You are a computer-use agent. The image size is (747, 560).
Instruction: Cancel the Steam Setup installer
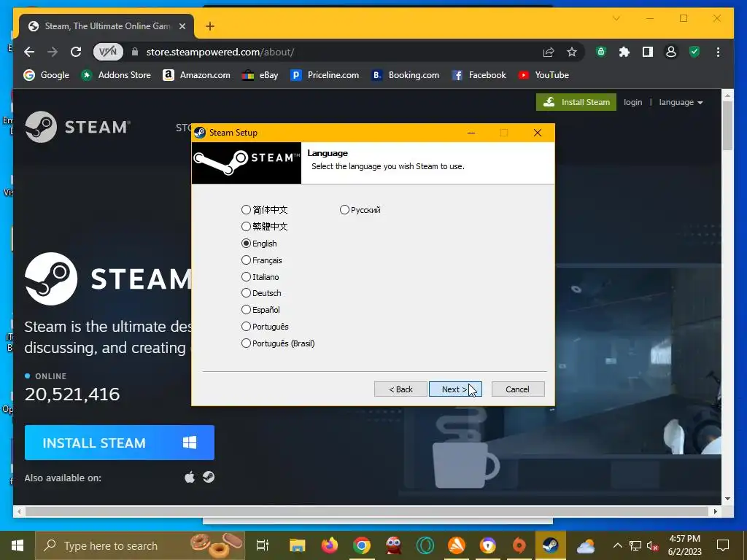[x=517, y=389]
